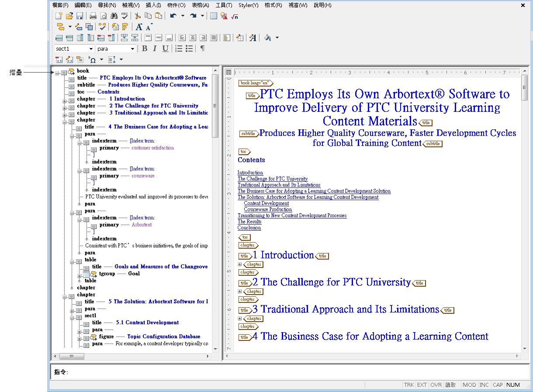The width and height of the screenshot is (533, 392).
Task: Open print preview icon
Action: point(104,16)
